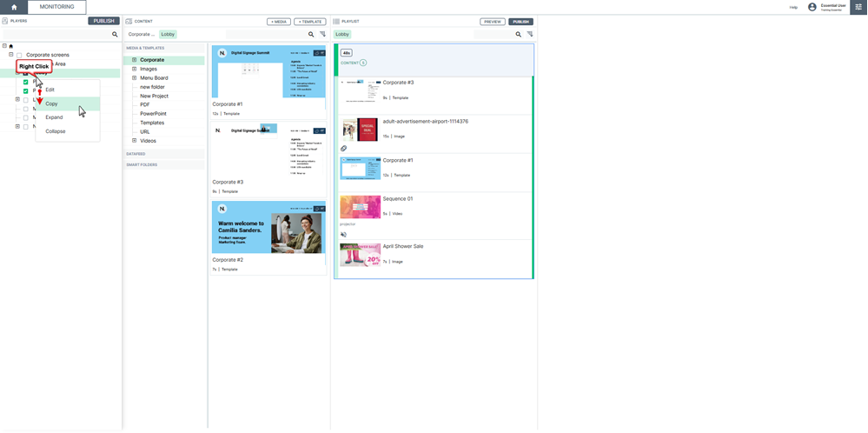Click the magnifier in Content search
Viewport: 868px width, 433px height.
click(x=311, y=34)
